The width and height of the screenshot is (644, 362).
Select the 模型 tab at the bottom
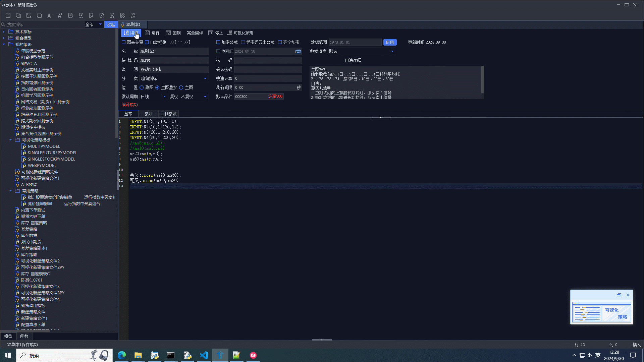[x=8, y=336]
